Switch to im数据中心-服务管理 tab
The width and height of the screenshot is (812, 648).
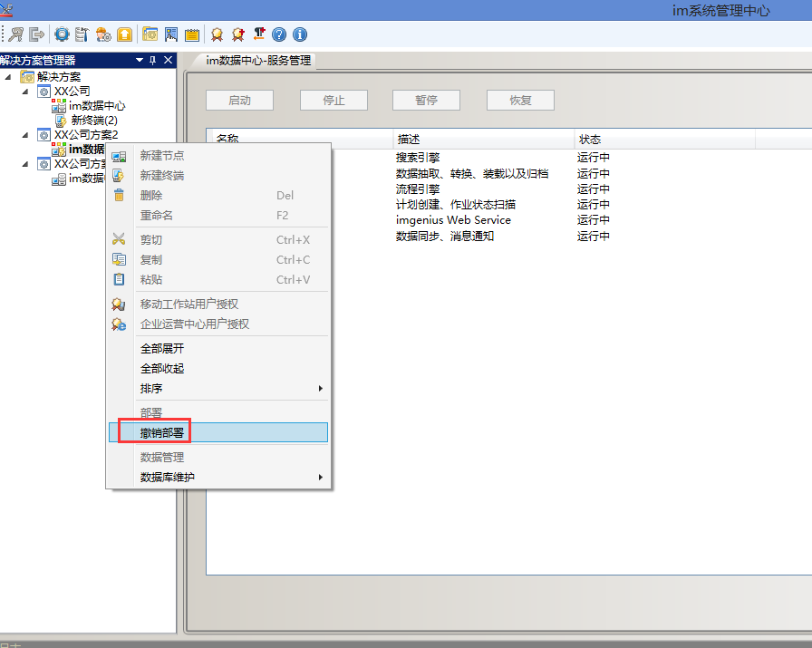[258, 61]
